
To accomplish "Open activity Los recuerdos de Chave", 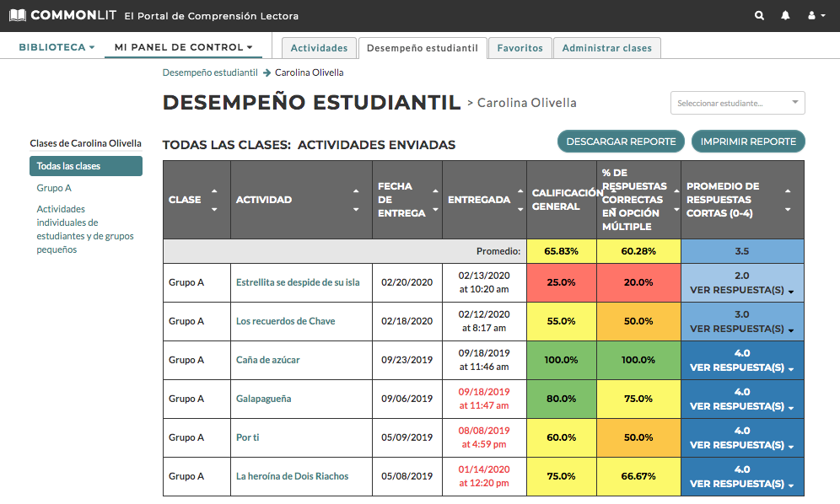I will [286, 321].
